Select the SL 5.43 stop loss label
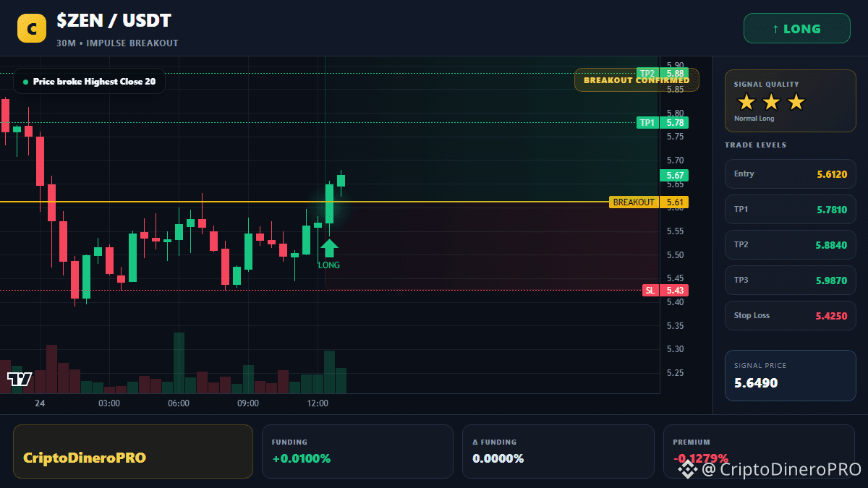 click(x=665, y=290)
